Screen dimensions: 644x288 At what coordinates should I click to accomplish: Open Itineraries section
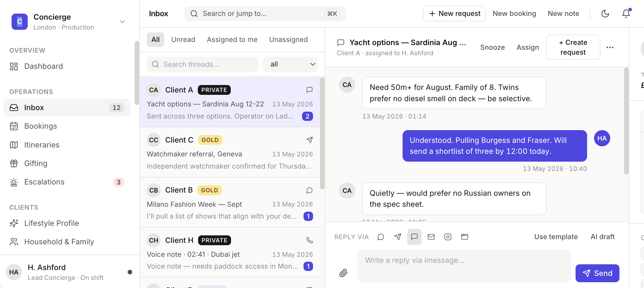pos(66,145)
